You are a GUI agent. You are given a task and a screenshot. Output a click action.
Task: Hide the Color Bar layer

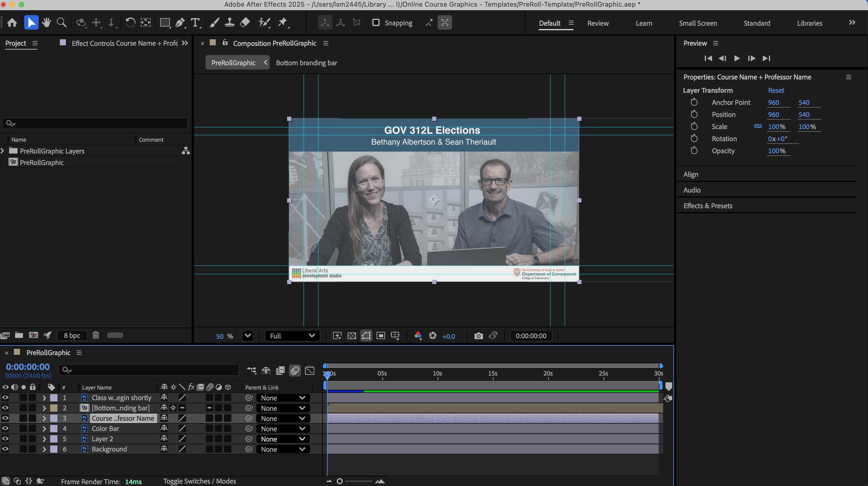[5, 428]
